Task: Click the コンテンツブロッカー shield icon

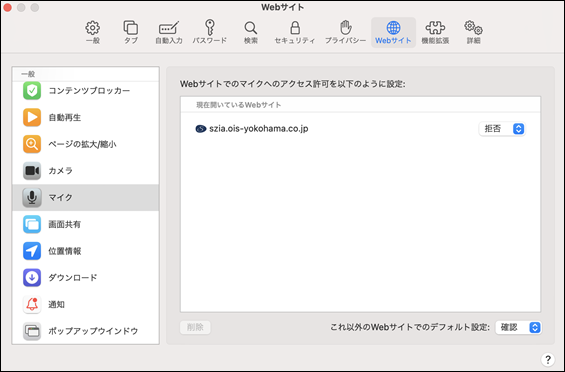Action: pyautogui.click(x=32, y=90)
